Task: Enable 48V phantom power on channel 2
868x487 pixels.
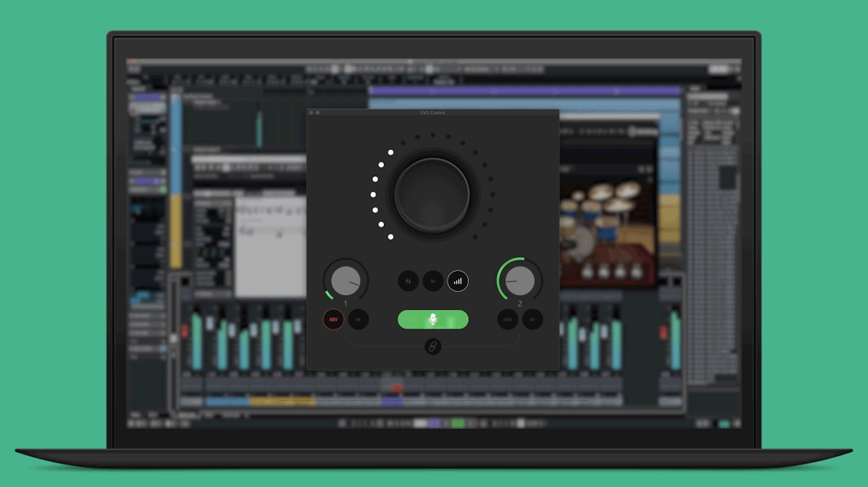Action: coord(507,320)
